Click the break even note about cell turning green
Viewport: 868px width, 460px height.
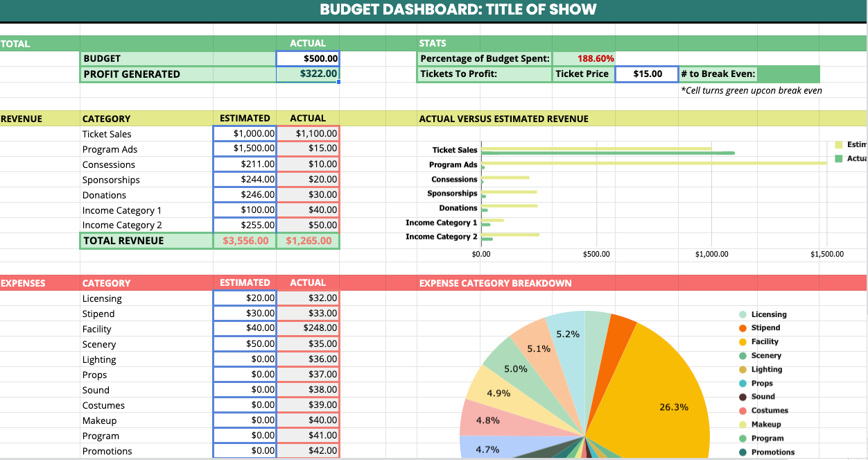pyautogui.click(x=752, y=90)
